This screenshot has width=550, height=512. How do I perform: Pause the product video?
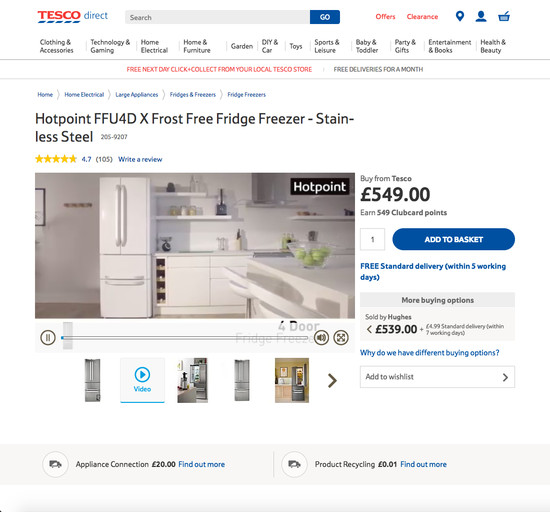pyautogui.click(x=48, y=338)
